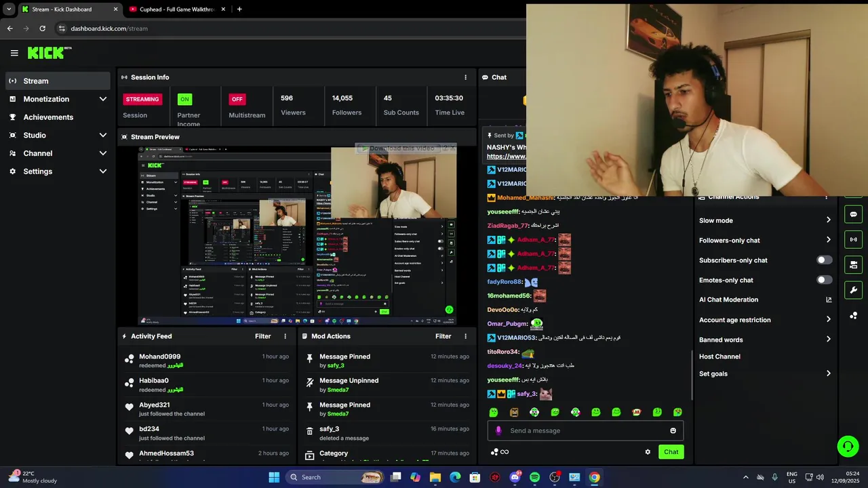Click Habibaa0 in Activity Feed
This screenshot has height=488, width=868.
coord(154,381)
